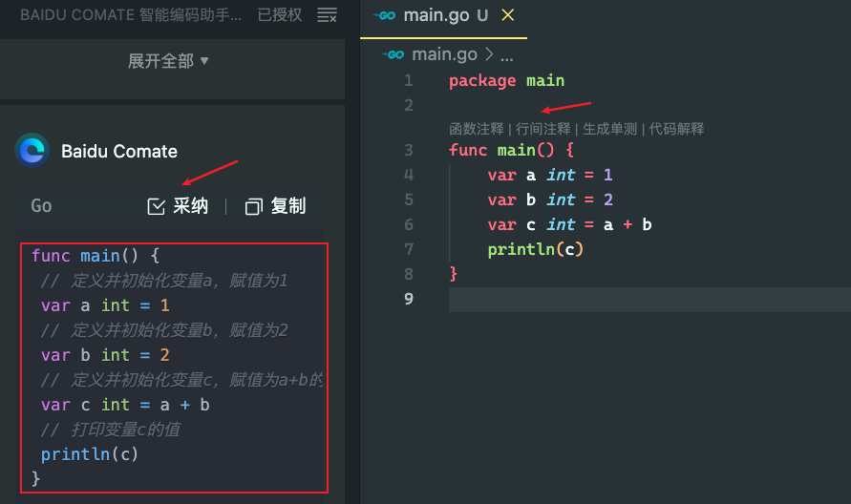Click line number 1 in the gutter
Image resolution: width=851 pixels, height=504 pixels.
coord(409,81)
